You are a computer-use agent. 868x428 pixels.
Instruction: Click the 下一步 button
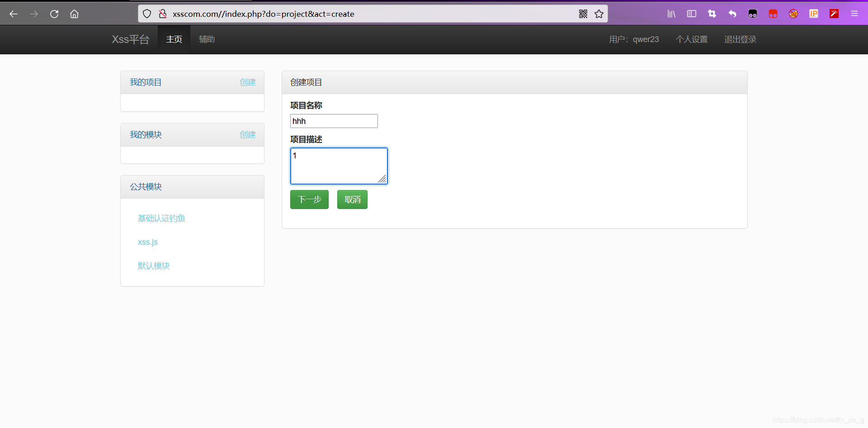[309, 200]
